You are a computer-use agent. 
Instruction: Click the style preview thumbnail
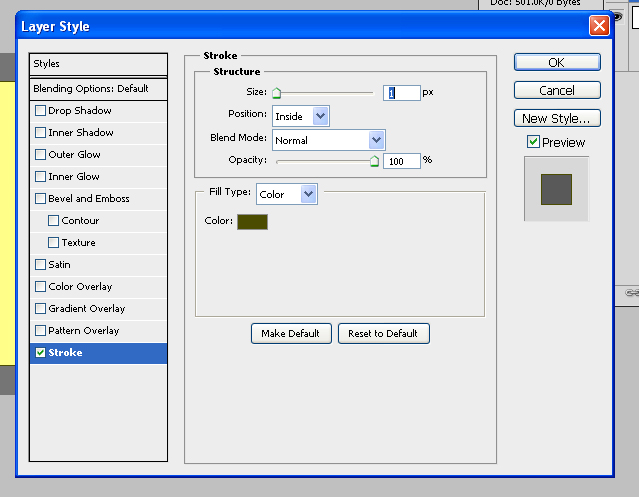point(556,188)
